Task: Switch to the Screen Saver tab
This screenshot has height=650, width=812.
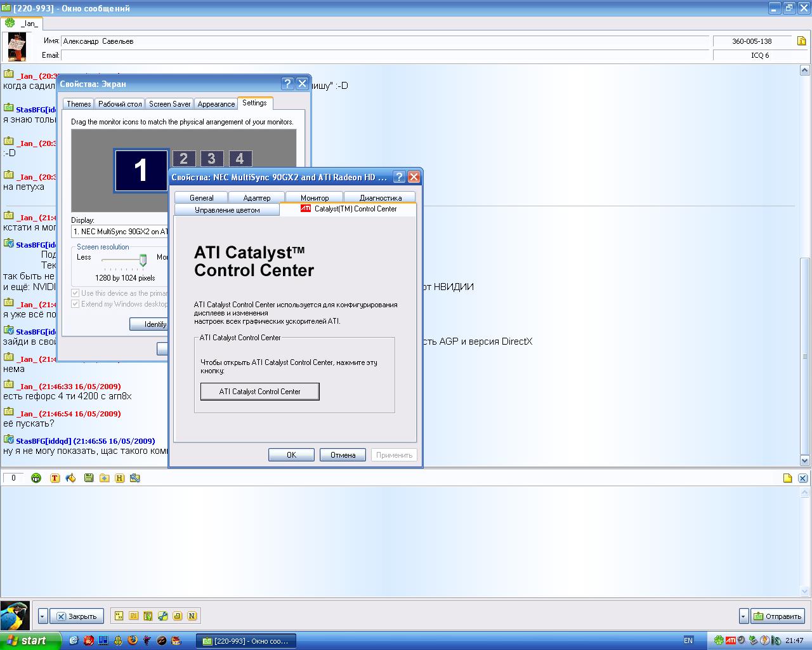Action: (169, 104)
